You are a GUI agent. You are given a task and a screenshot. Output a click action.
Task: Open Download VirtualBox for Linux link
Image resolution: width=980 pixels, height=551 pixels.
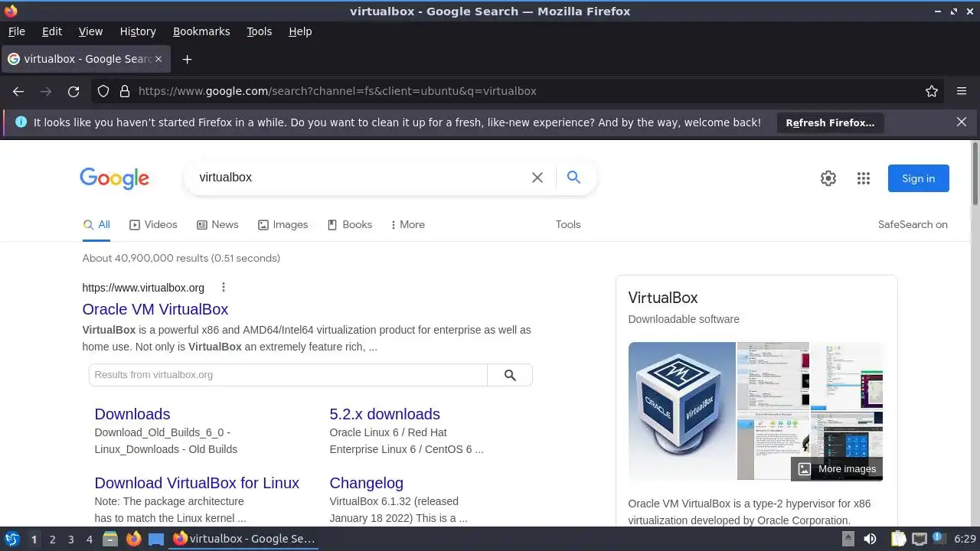tap(197, 483)
